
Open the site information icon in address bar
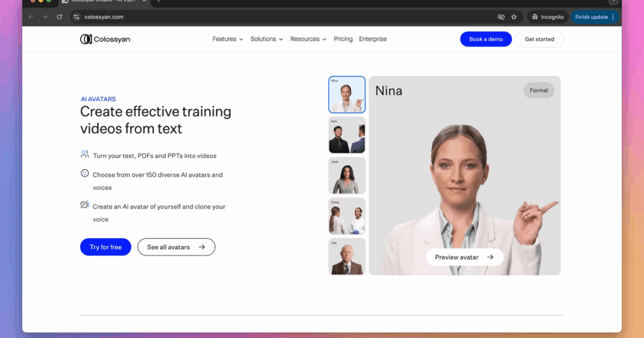point(77,17)
